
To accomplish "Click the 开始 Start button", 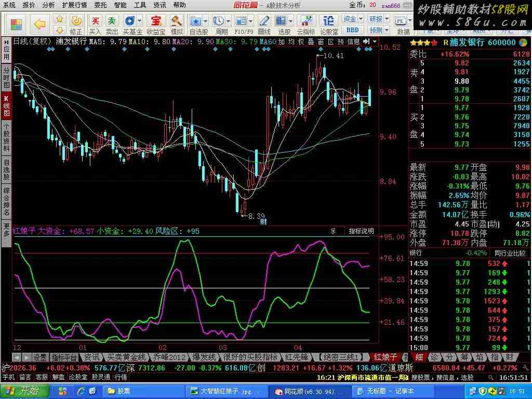I will (x=24, y=391).
